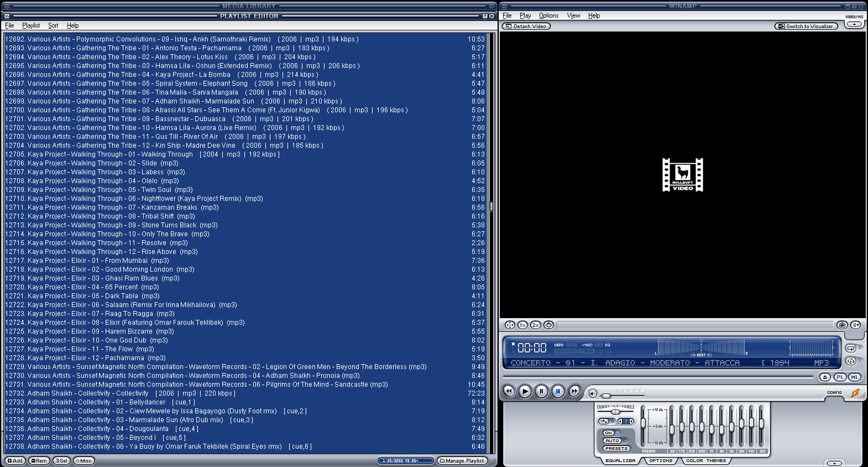868x467 pixels.
Task: Turn the equalizer ON button
Action: tap(609, 433)
